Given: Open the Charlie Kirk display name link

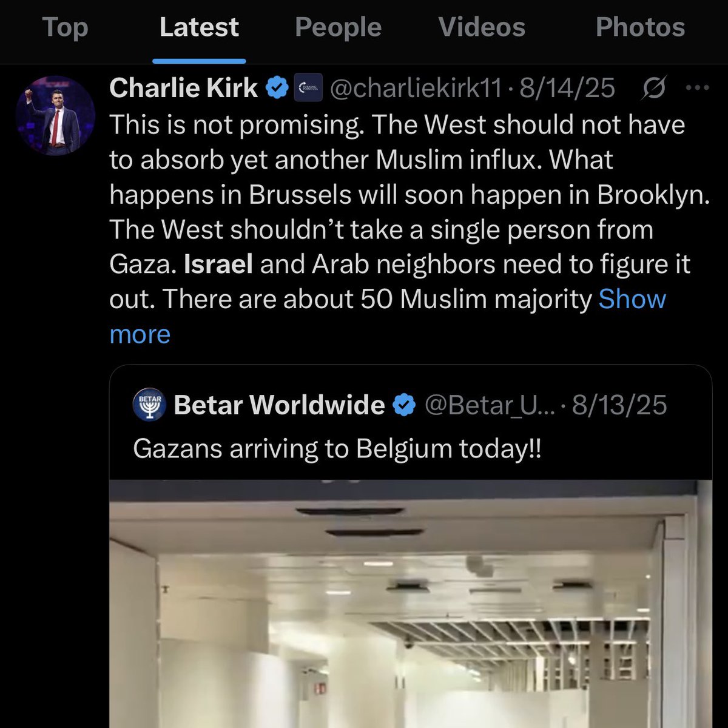Looking at the screenshot, I should 183,89.
